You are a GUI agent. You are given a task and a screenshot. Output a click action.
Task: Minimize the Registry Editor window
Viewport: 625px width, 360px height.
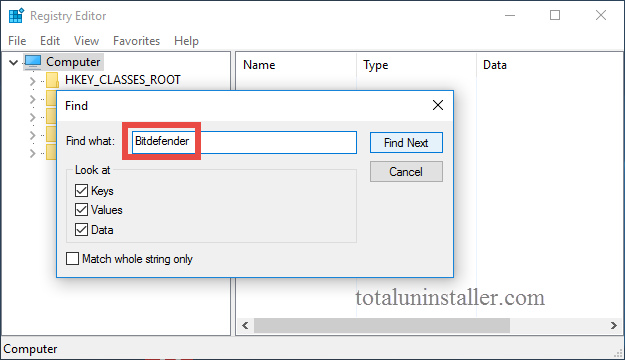[x=510, y=16]
